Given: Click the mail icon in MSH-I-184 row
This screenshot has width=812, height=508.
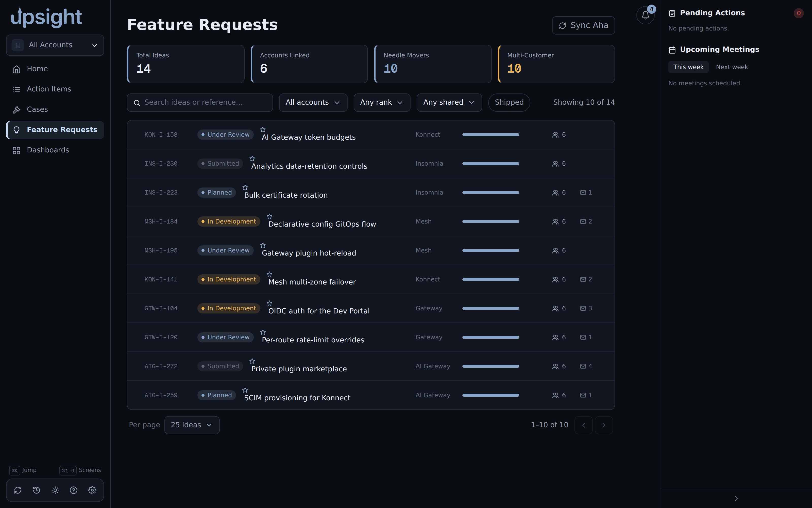Looking at the screenshot, I should click(583, 221).
